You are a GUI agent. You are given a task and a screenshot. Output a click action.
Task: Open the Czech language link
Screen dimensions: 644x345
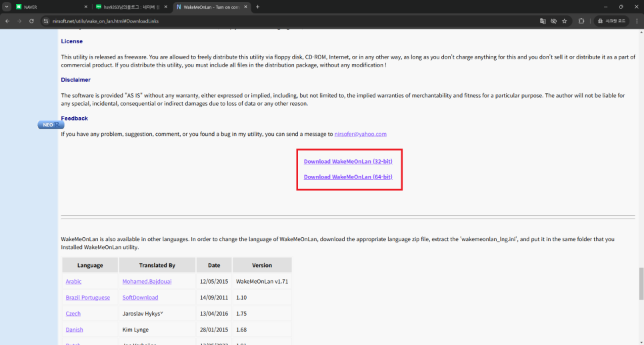coord(73,314)
